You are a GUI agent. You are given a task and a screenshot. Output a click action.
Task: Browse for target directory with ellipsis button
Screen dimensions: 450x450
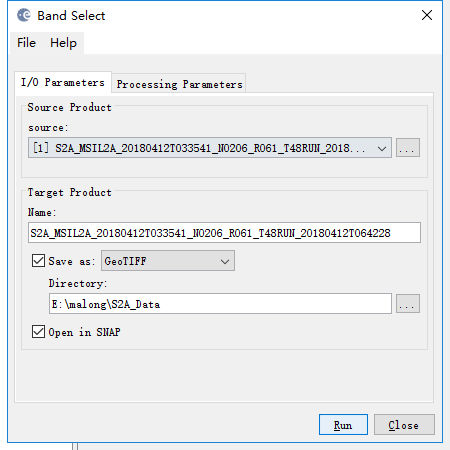(408, 304)
